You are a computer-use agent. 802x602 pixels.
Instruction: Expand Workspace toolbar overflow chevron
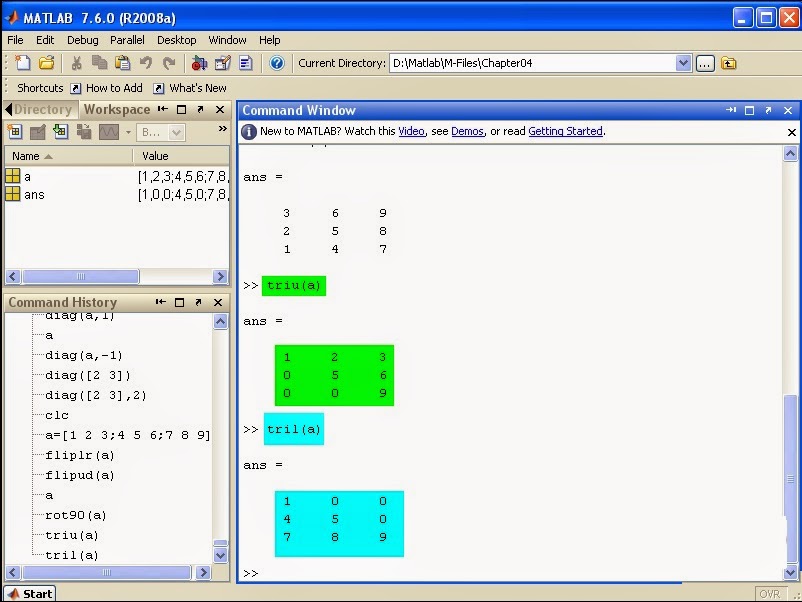[222, 128]
